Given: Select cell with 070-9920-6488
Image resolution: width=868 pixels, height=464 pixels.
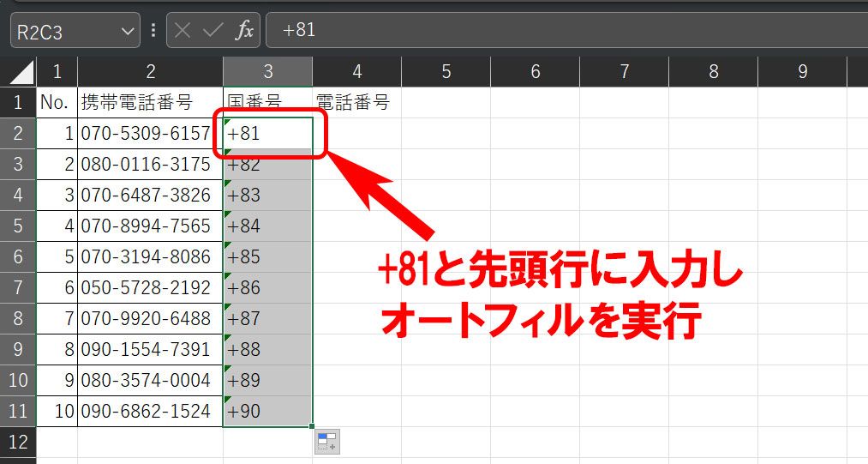Looking at the screenshot, I should coord(151,318).
